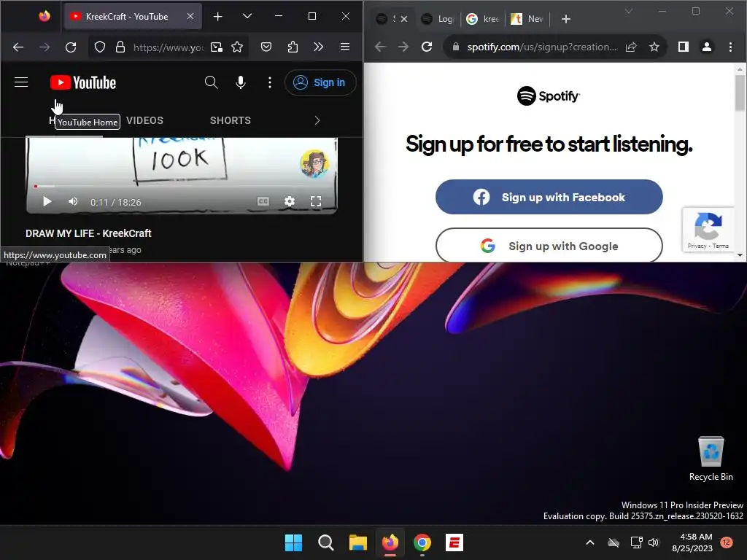
Task: Click the YouTube Sign in button
Action: [320, 82]
